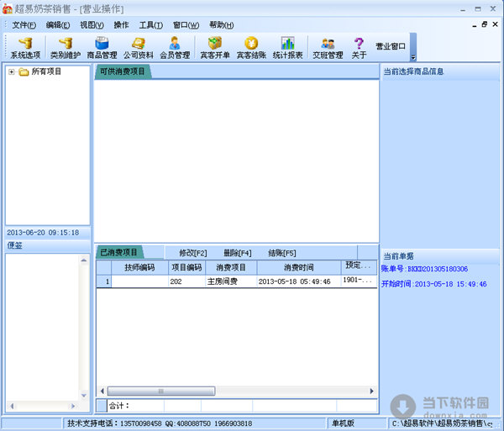Click the 消费时间 column header

tap(298, 267)
